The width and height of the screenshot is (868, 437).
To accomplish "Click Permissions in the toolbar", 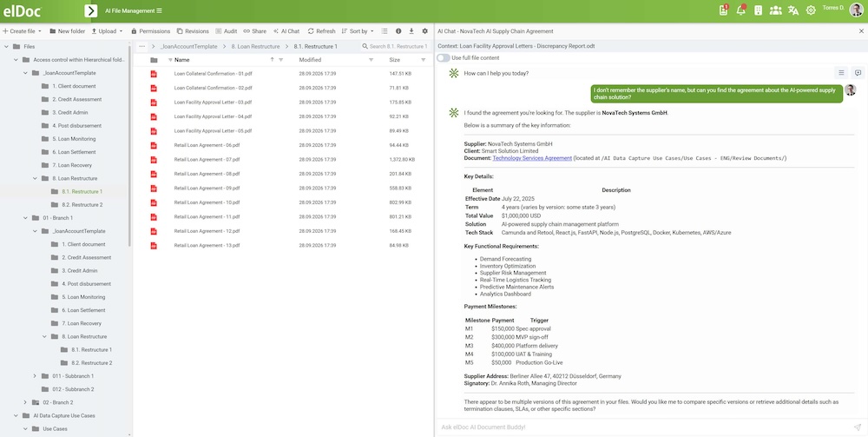I will tap(150, 31).
